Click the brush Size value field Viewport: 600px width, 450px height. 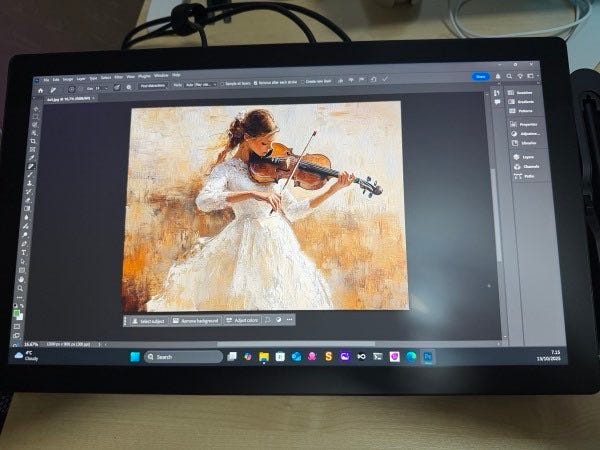(x=98, y=88)
